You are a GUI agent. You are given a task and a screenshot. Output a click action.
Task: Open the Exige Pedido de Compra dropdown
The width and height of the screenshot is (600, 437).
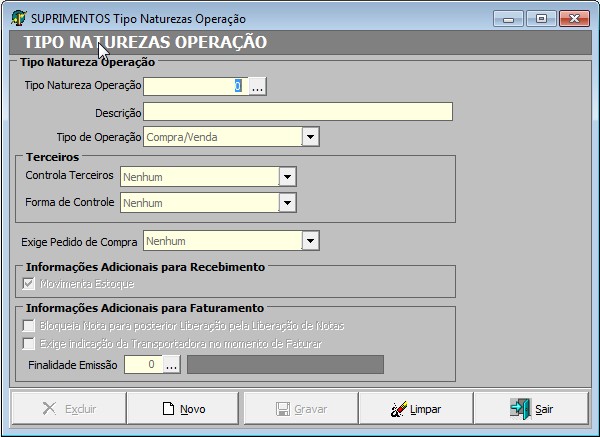click(x=310, y=241)
